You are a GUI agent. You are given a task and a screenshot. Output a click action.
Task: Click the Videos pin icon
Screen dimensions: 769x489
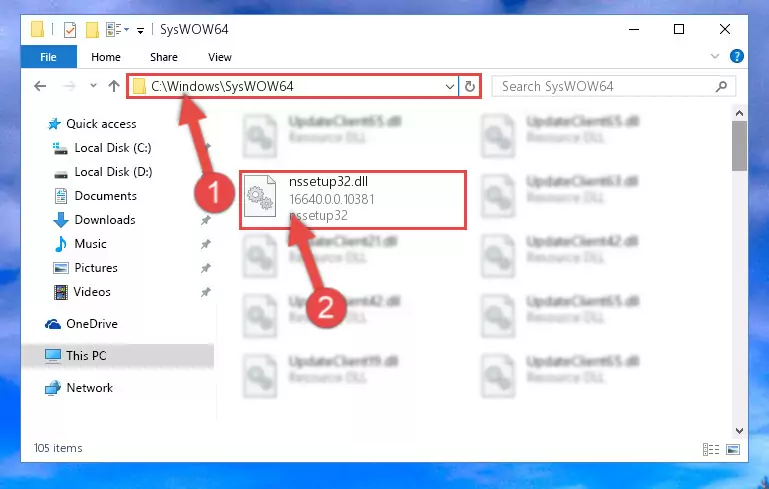[x=205, y=292]
